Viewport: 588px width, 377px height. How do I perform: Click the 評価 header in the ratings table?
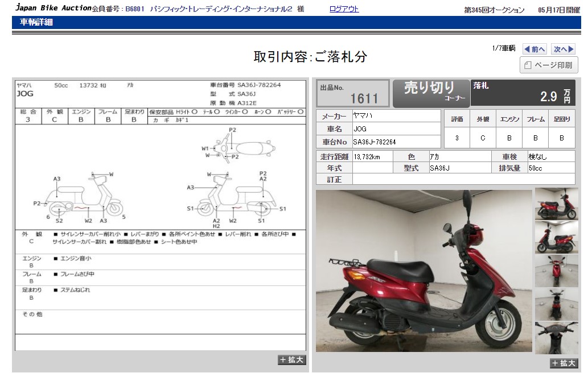coord(457,119)
